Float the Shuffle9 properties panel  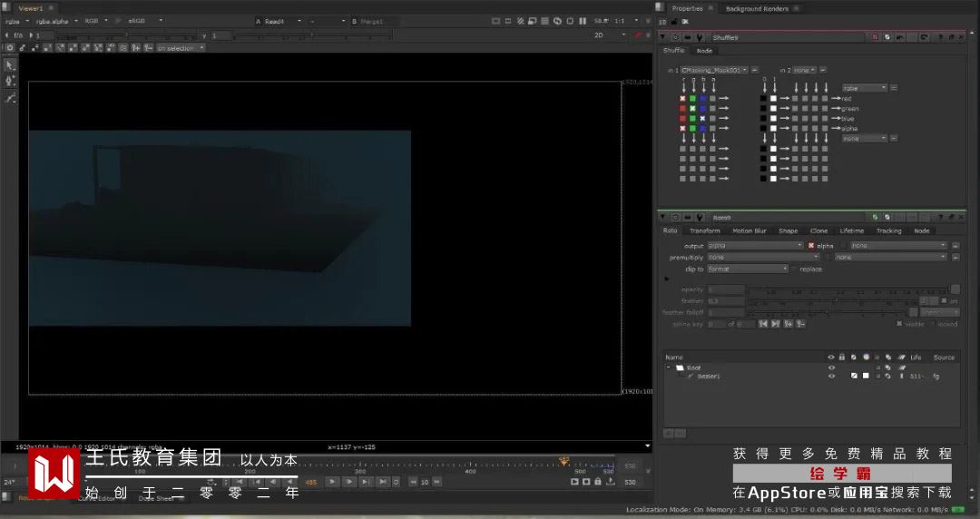point(951,37)
